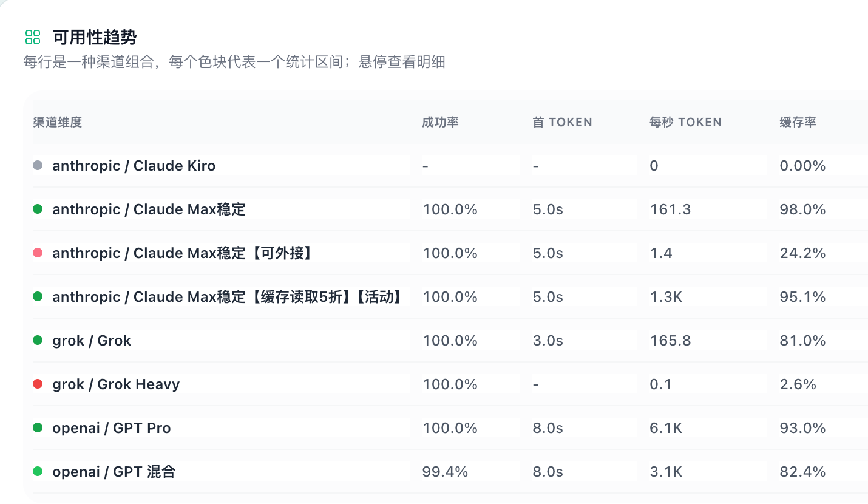Click the green status dot for grok / Grok

38,340
